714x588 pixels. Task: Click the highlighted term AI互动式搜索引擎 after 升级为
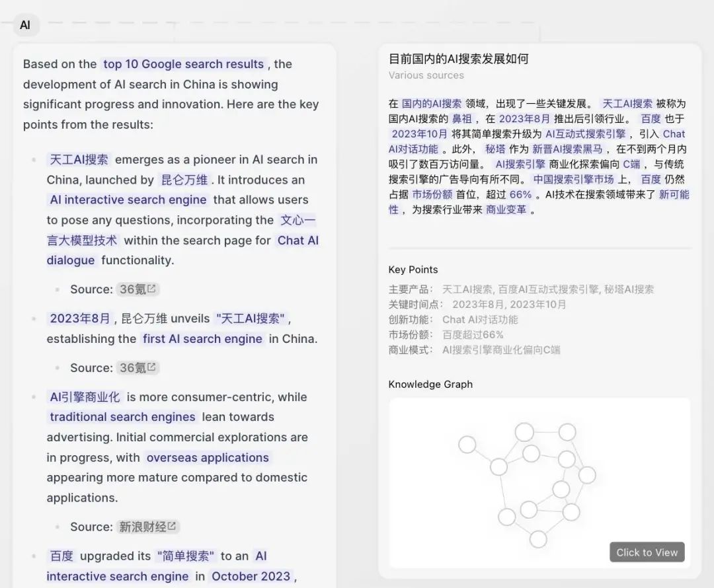(x=586, y=134)
